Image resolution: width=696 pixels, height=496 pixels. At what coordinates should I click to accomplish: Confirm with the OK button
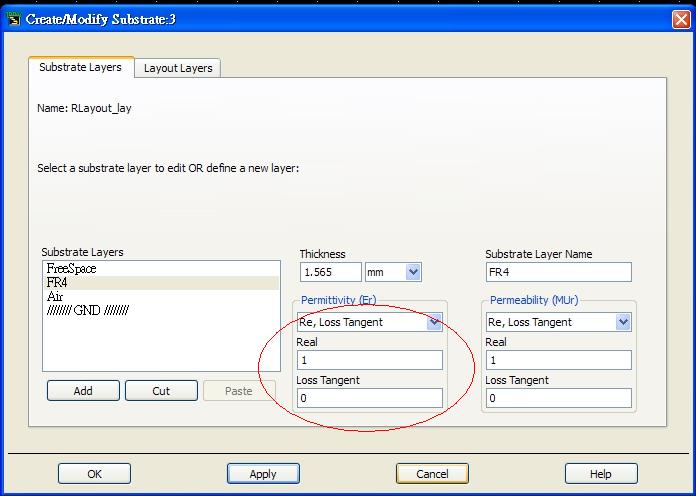click(x=95, y=474)
